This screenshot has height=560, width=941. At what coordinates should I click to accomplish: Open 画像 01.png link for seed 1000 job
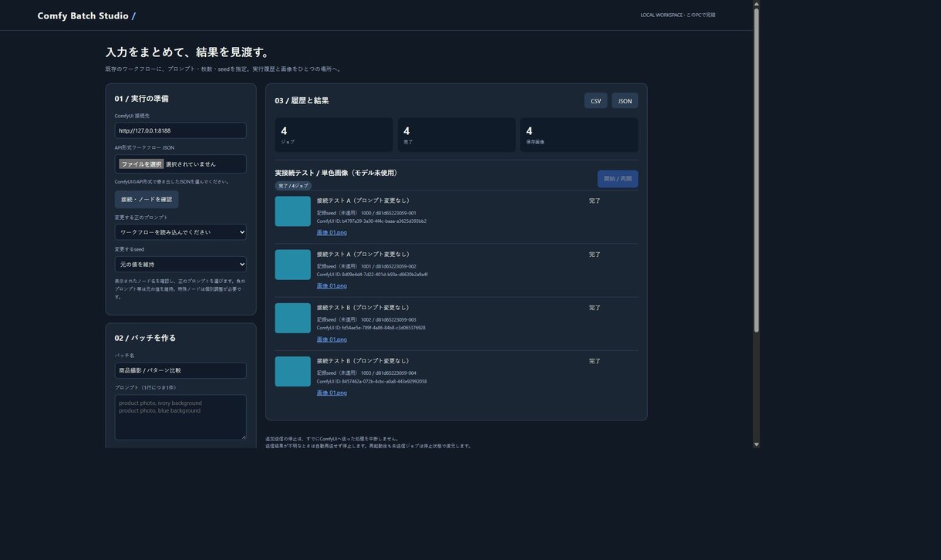[x=332, y=232]
